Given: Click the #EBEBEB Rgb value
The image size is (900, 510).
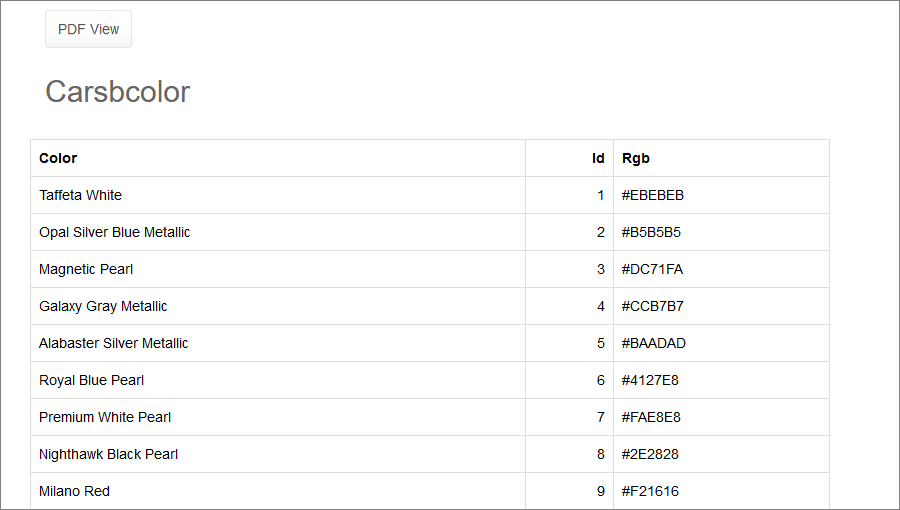Looking at the screenshot, I should click(x=653, y=195).
